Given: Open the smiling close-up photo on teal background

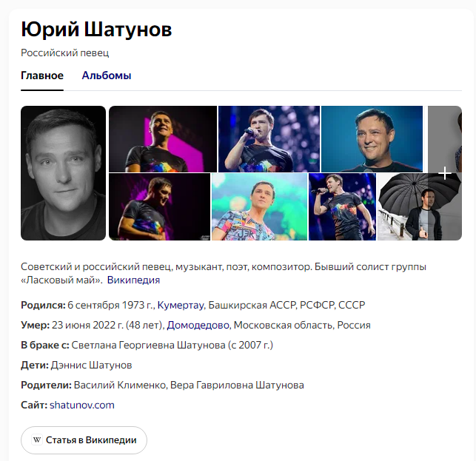Looking at the screenshot, I should [372, 139].
